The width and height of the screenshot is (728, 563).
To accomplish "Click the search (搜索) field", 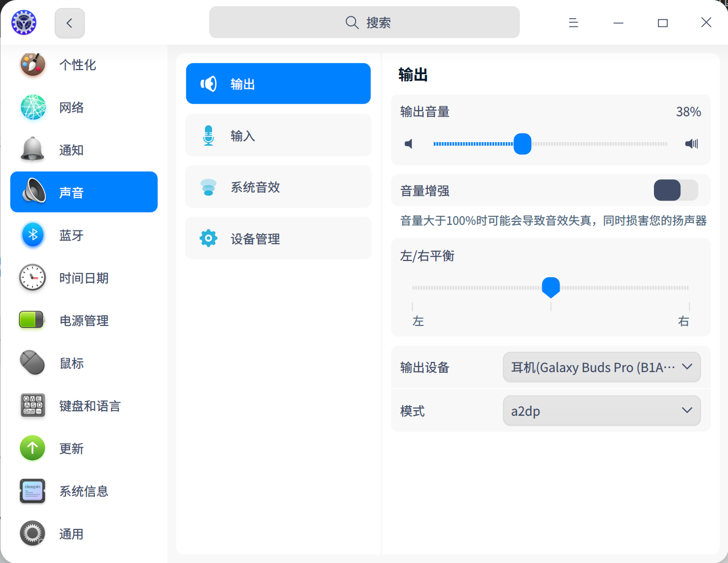I will [364, 22].
